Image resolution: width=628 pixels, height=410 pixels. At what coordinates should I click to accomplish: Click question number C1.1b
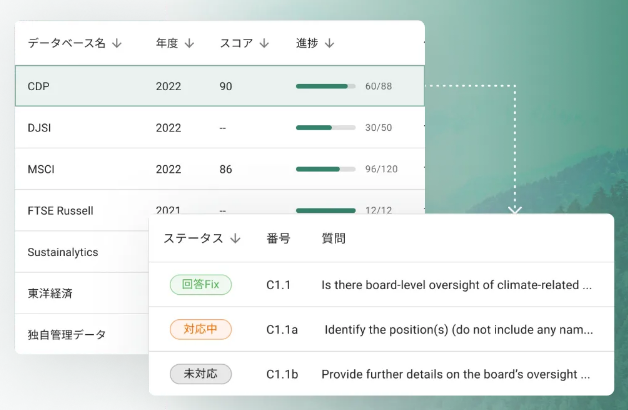(282, 374)
